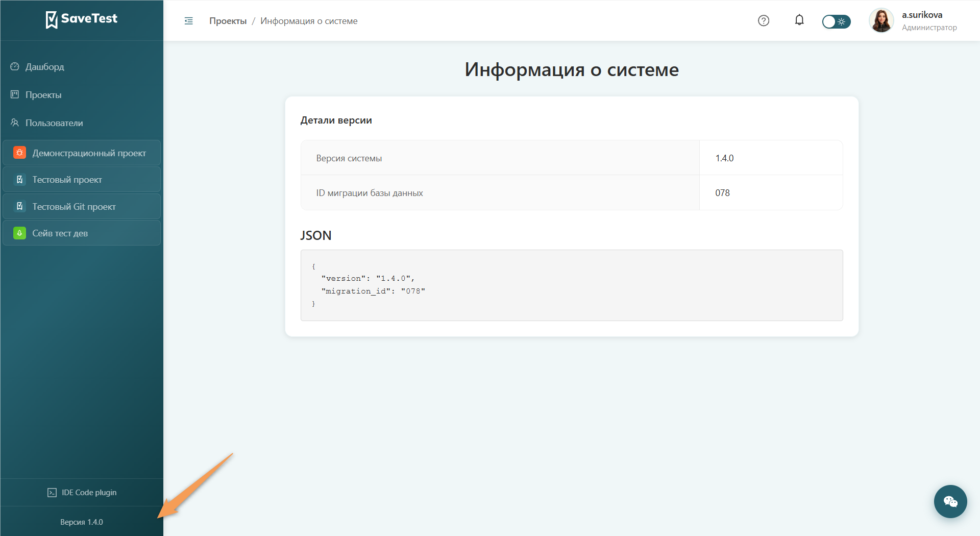Image resolution: width=980 pixels, height=536 pixels.
Task: Click the Версия системы row label
Action: [349, 158]
